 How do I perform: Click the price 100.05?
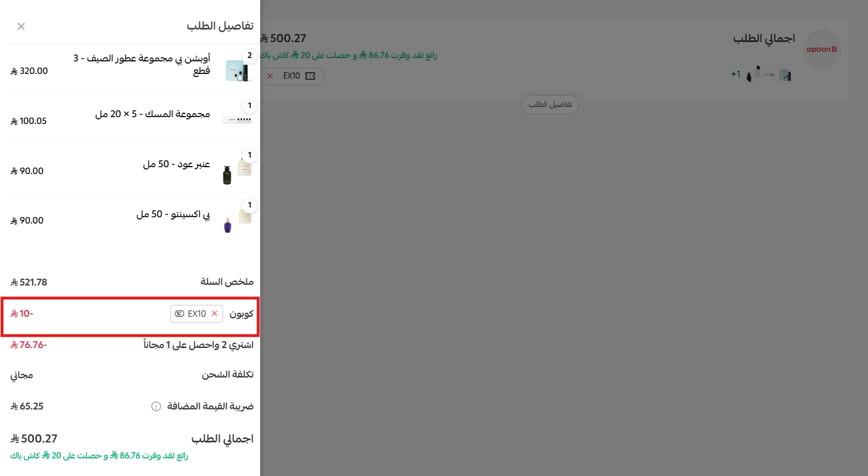coord(28,121)
